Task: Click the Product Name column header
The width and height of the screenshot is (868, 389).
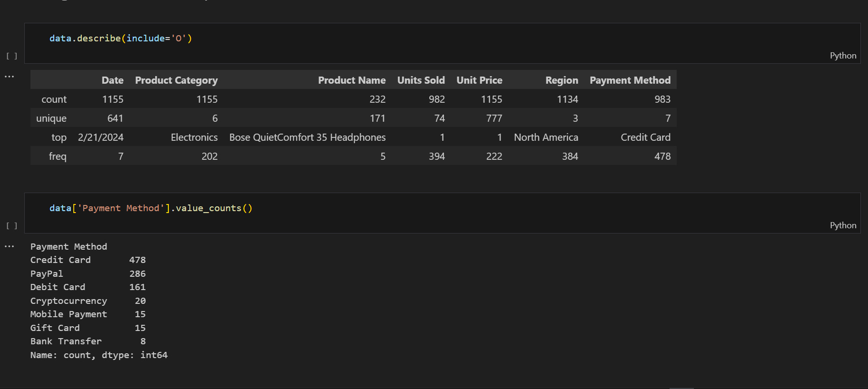Action: (352, 80)
